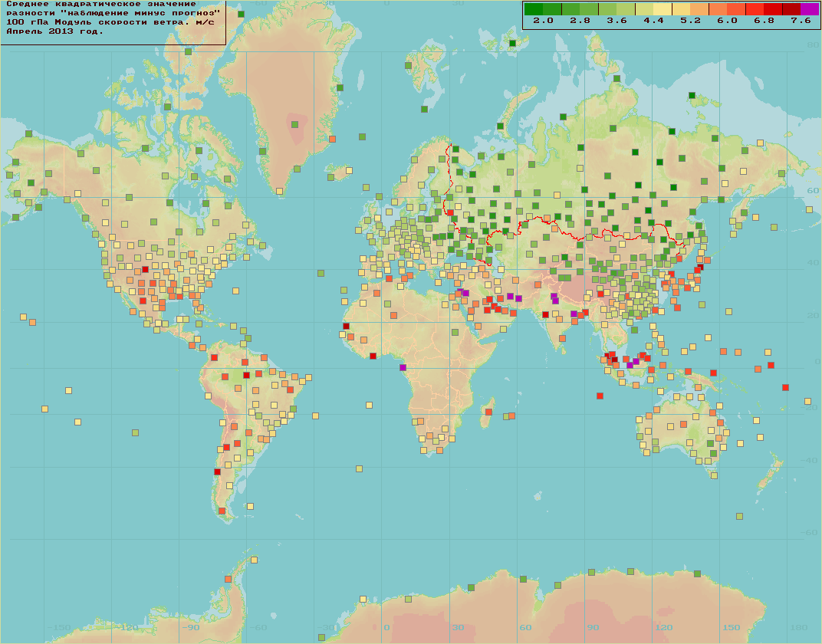Select the yellow marker at Saint Helena

point(369,405)
